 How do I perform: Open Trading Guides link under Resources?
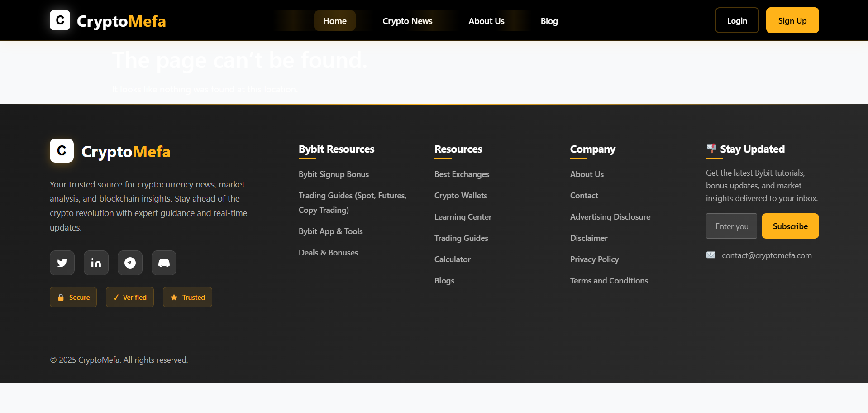pos(461,238)
